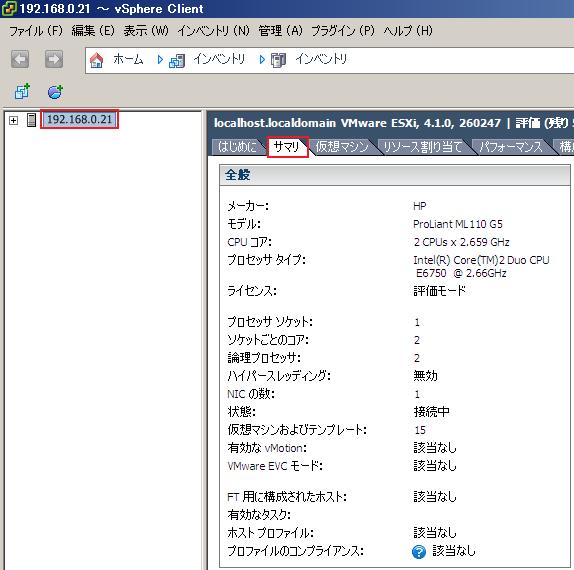Click the vMotion link label
Screen dimensions: 574x570
[284, 448]
